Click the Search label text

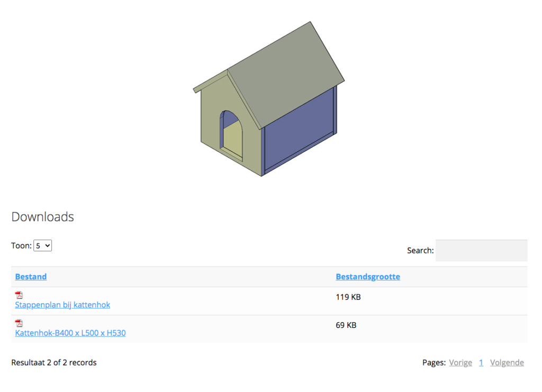pos(420,250)
